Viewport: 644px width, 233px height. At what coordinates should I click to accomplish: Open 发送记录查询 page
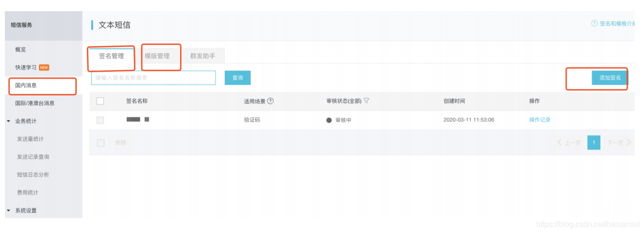pyautogui.click(x=33, y=157)
